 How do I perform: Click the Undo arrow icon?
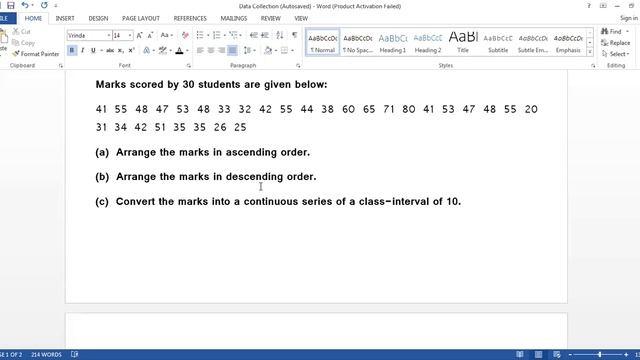coord(25,5)
